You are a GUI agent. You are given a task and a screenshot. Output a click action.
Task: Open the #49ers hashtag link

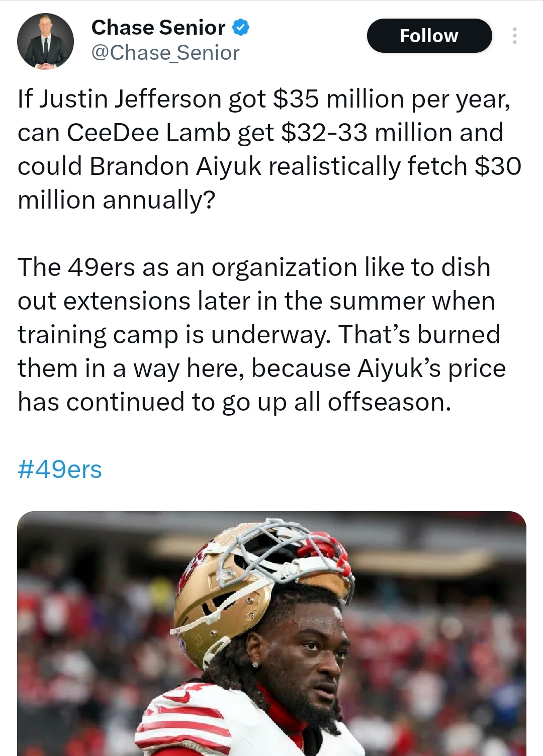point(60,469)
